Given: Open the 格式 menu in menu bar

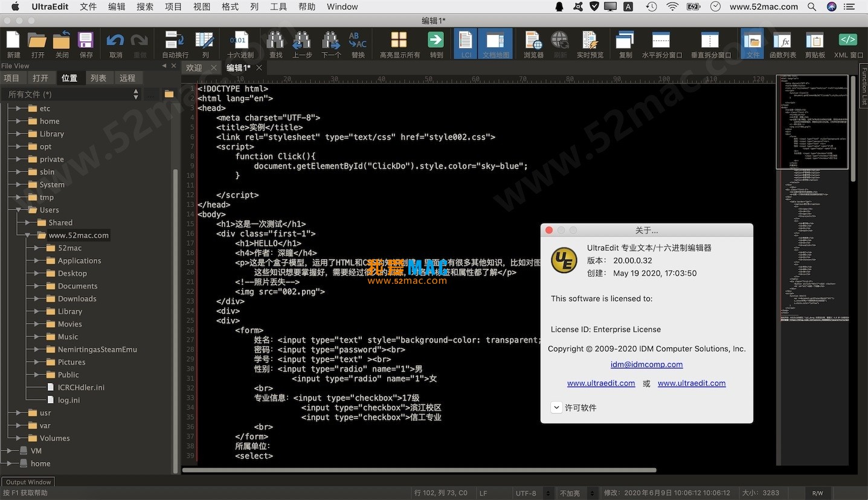Looking at the screenshot, I should [230, 7].
